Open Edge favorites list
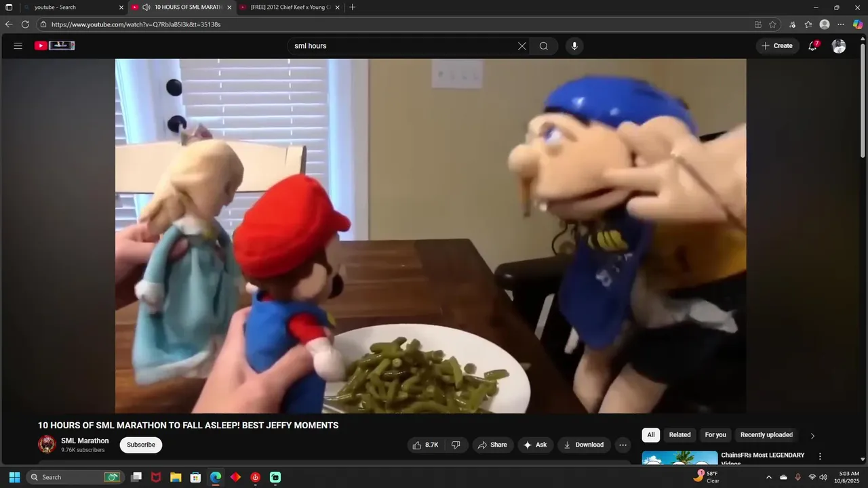 pyautogui.click(x=808, y=24)
